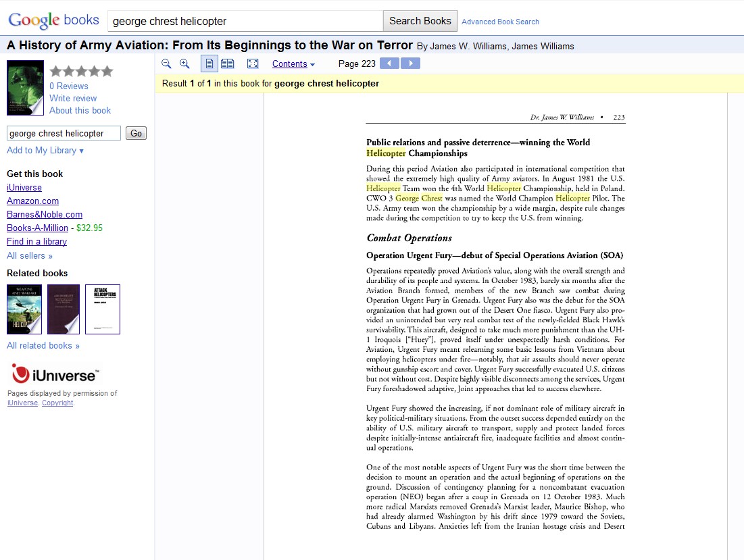Open the Copyright link
744x560 pixels.
coord(57,403)
